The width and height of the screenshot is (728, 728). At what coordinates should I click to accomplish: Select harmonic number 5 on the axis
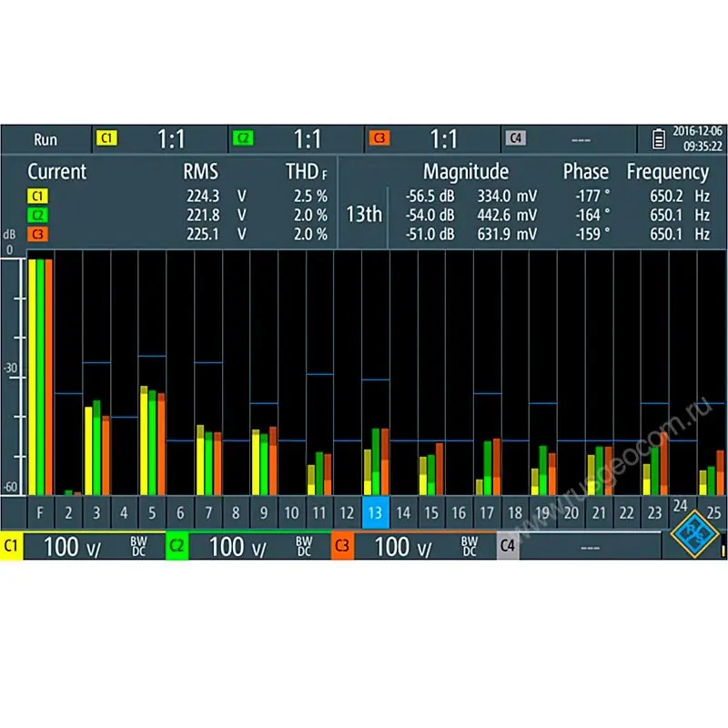tap(152, 512)
